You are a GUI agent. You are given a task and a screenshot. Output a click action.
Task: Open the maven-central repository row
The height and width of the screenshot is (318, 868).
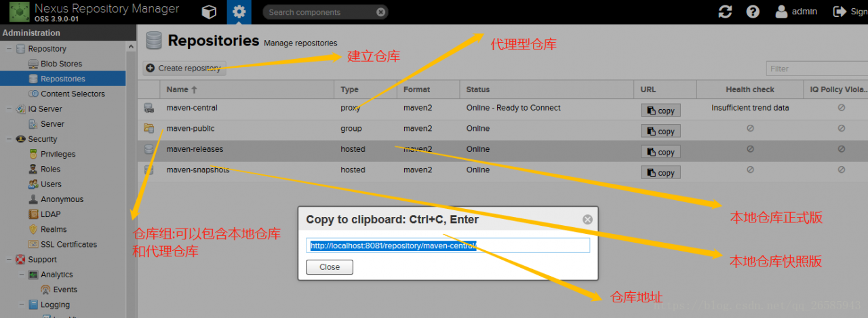point(502,108)
